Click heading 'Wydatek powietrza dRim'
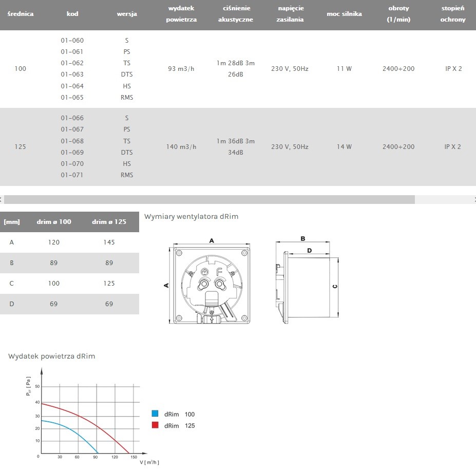Image resolution: width=476 pixels, height=469 pixels. 52,356
